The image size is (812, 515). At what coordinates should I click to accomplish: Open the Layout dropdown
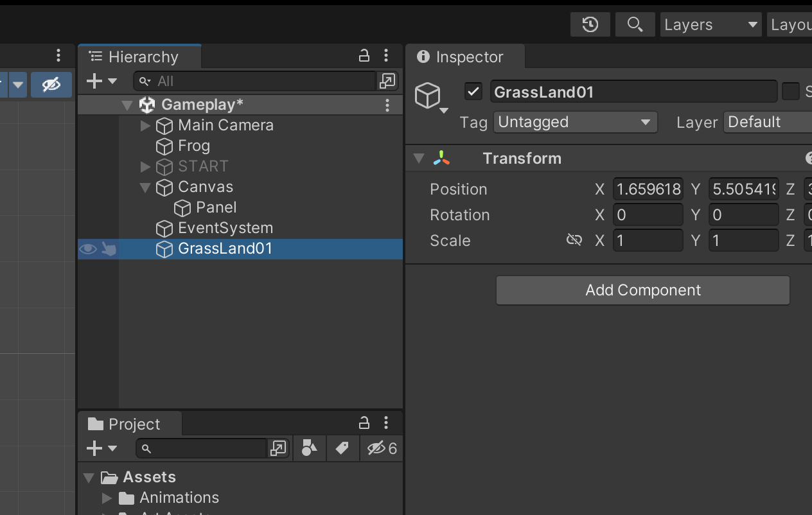point(790,24)
